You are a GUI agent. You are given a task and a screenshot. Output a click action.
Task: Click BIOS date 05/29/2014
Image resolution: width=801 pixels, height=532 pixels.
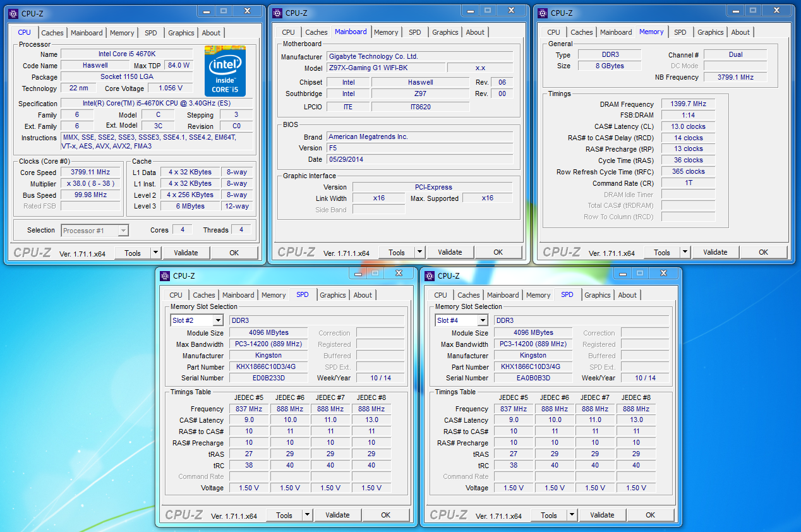[419, 159]
